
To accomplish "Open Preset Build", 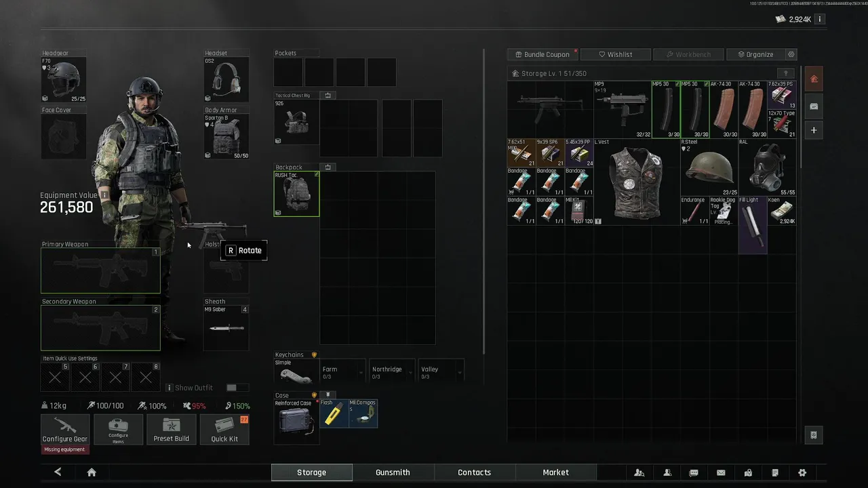I will (172, 430).
